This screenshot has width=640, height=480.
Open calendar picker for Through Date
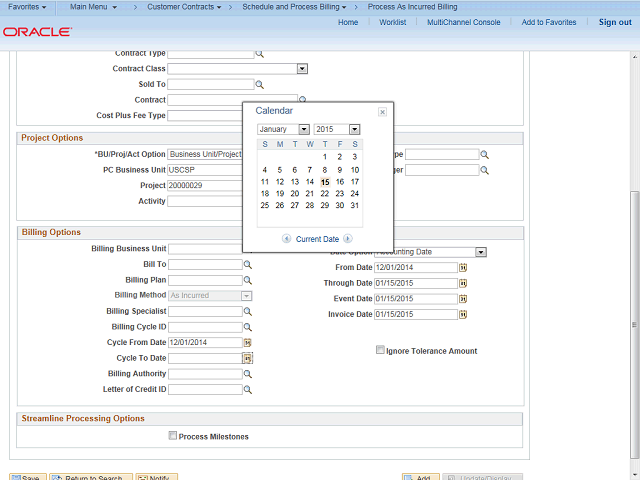coord(463,283)
